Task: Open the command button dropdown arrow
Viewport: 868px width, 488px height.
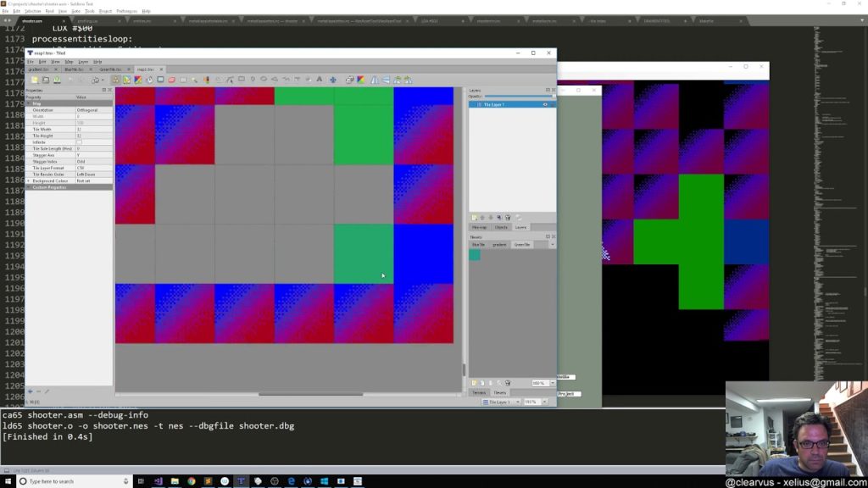Action: point(103,80)
